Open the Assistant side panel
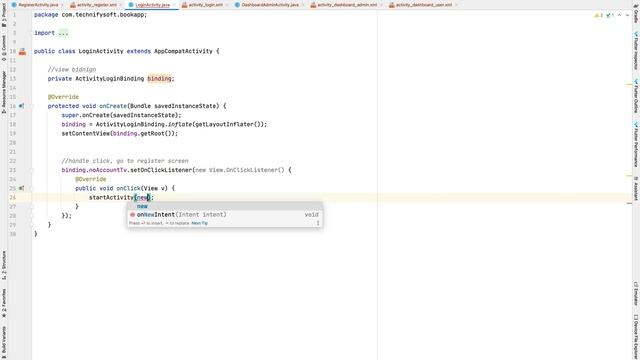Screen dimensions: 640x360 pyautogui.click(x=636, y=188)
